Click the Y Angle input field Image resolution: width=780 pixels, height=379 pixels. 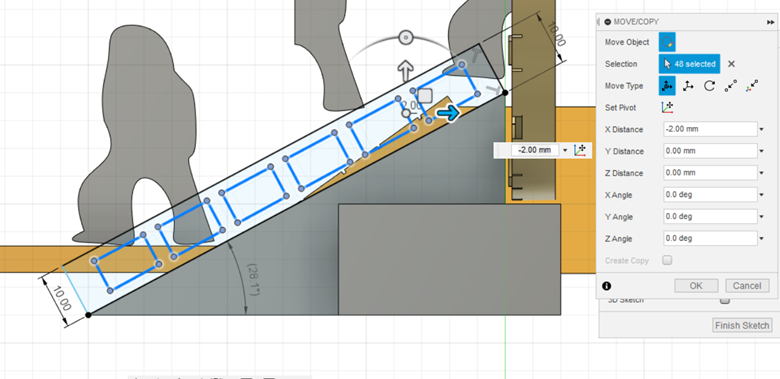pos(710,217)
